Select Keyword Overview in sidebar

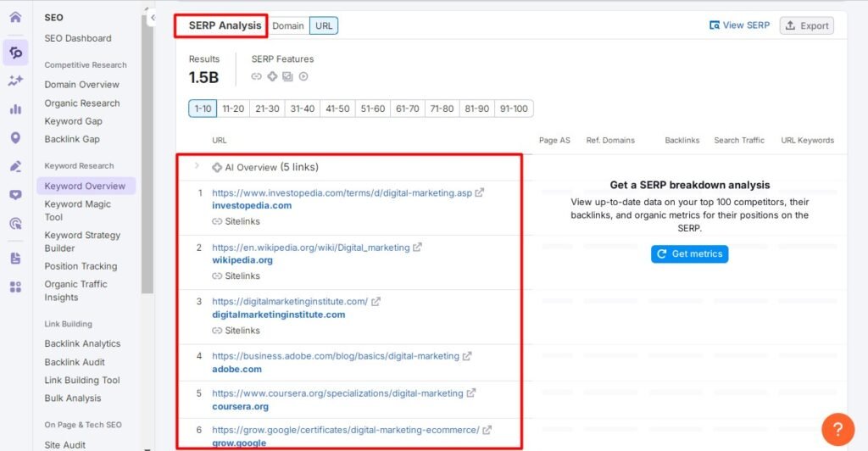tap(86, 186)
